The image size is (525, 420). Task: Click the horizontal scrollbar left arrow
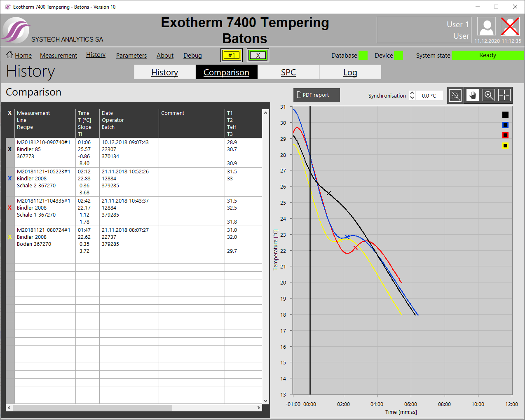pos(9,408)
